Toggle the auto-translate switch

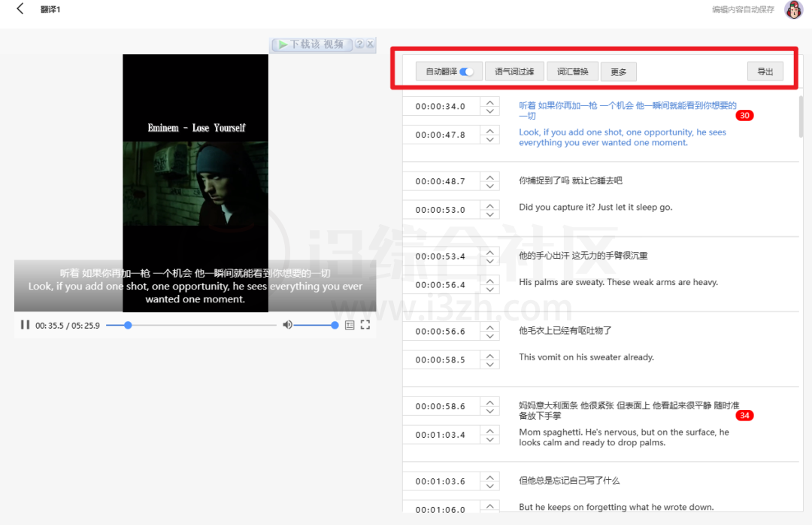467,71
